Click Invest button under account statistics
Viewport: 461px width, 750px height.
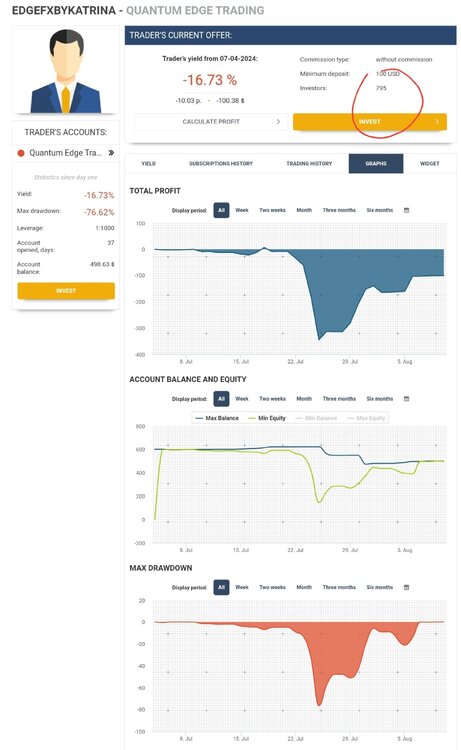(x=66, y=291)
